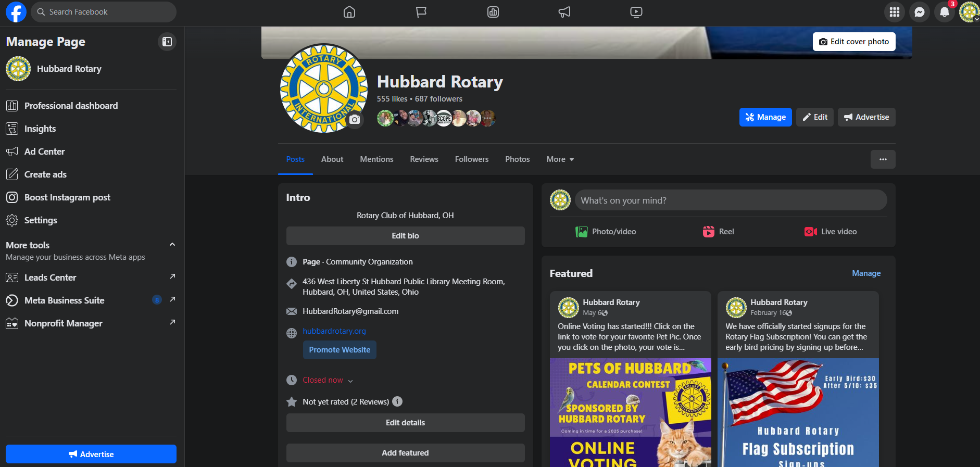Click the Edit page button
The image size is (980, 467).
point(815,117)
